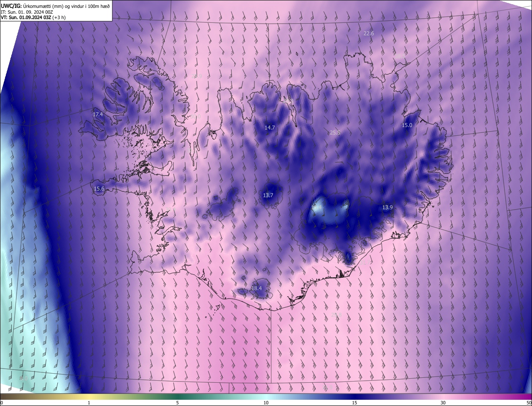
Task: Click the 17.4 value over the Westfjords
Action: tap(98, 114)
